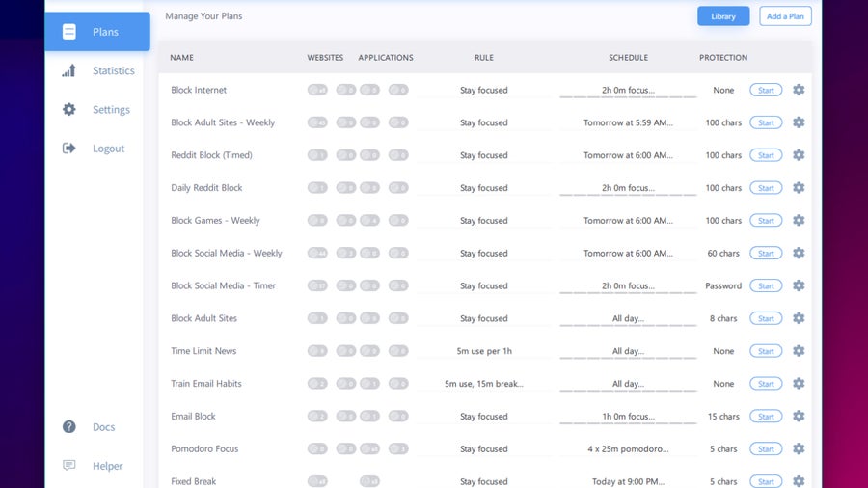Click the Logout icon in the sidebar
The height and width of the screenshot is (488, 868).
tap(68, 149)
